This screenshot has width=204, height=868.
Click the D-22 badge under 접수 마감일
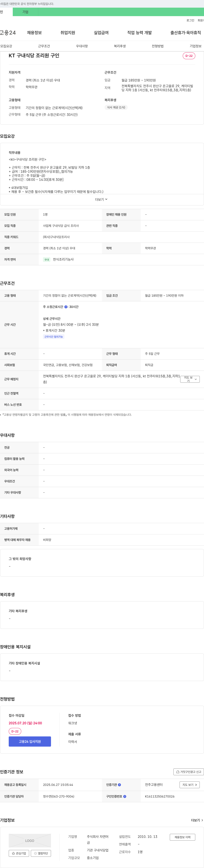pyautogui.click(x=15, y=732)
